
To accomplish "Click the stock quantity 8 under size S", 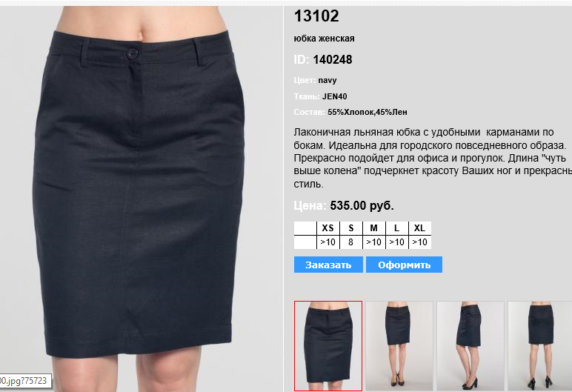I will (351, 242).
